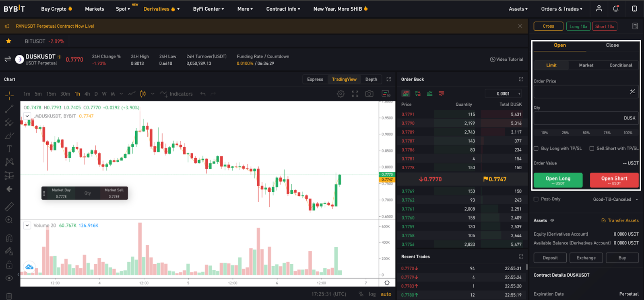Select the chart pattern tool
This screenshot has width=644, height=300.
(9, 162)
